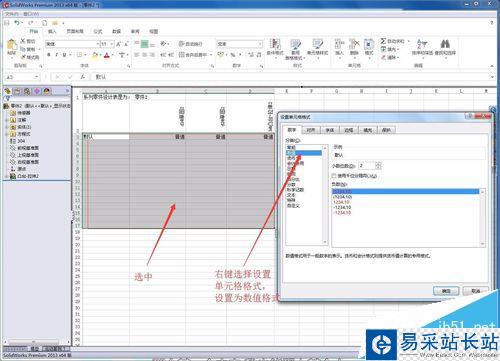This screenshot has width=500, height=361.
Task: Open the Formulas ribbon tab
Action: pyautogui.click(x=98, y=31)
